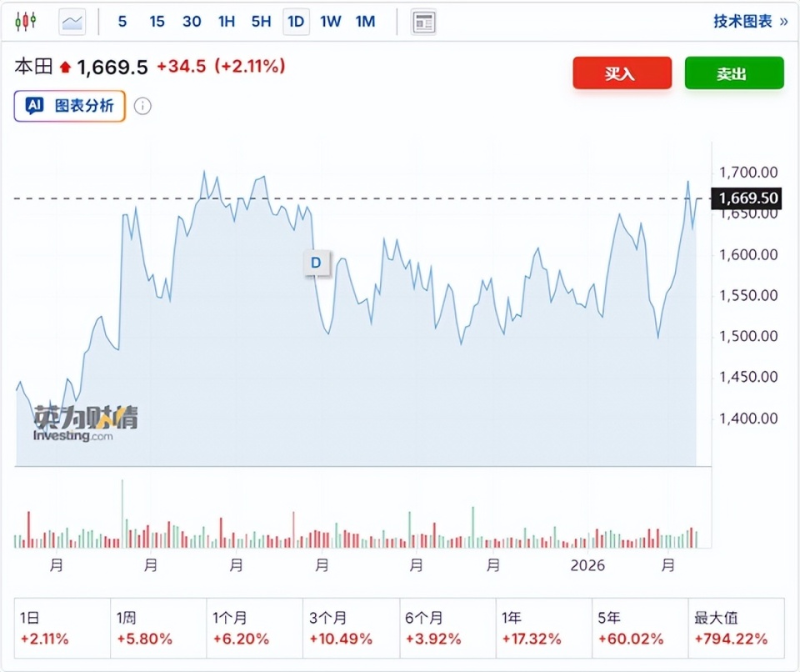Click the 1,400.00 axis label
The width and height of the screenshot is (800, 672).
pos(748,419)
